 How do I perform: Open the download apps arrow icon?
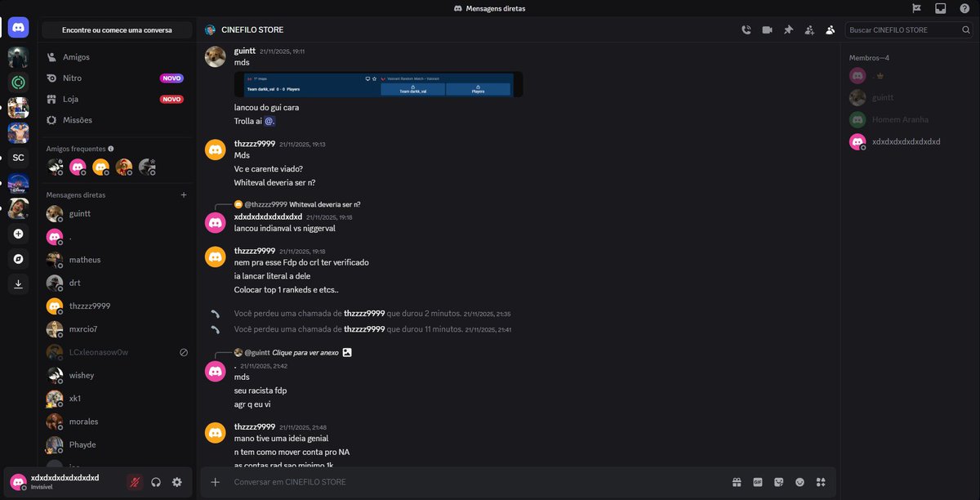[x=18, y=284]
